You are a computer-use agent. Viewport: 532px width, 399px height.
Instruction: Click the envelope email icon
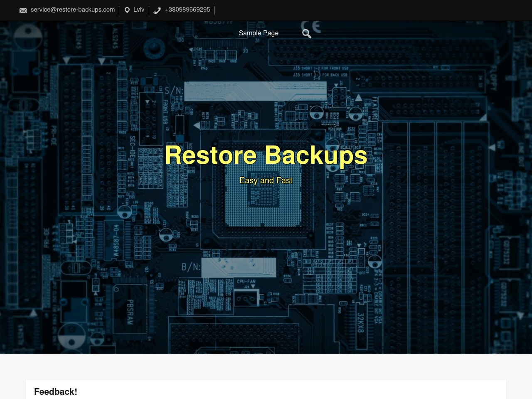tap(23, 10)
